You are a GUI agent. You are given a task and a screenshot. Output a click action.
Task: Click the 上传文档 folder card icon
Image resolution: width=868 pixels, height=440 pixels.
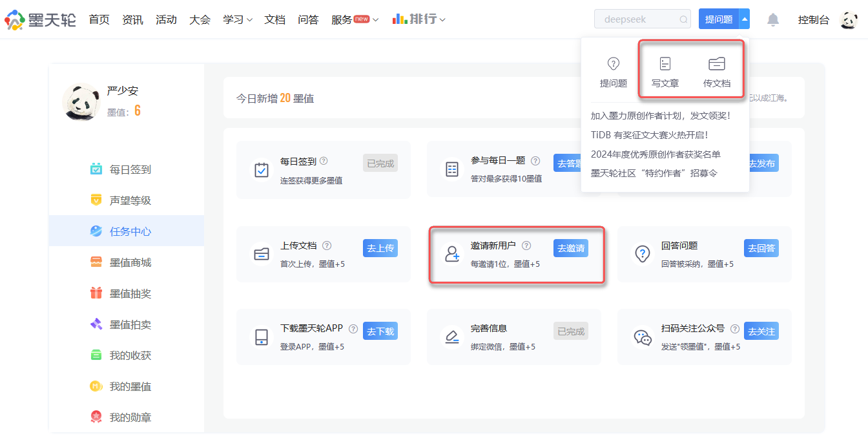[x=262, y=254]
